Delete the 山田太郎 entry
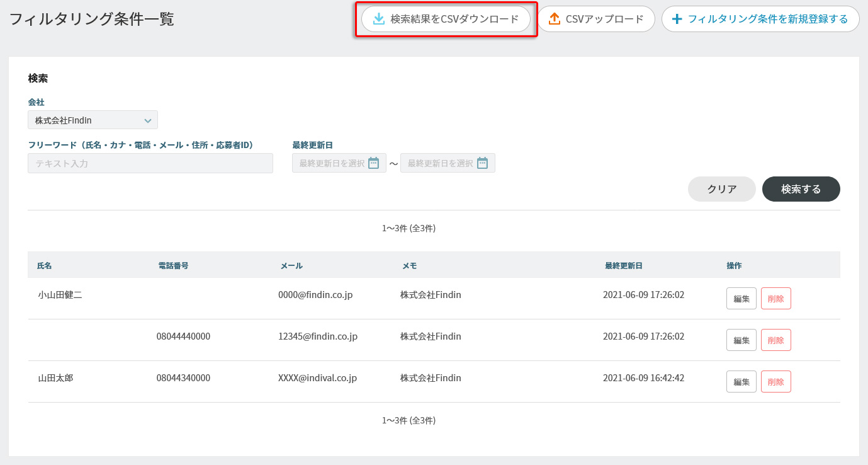868x465 pixels. pyautogui.click(x=775, y=382)
